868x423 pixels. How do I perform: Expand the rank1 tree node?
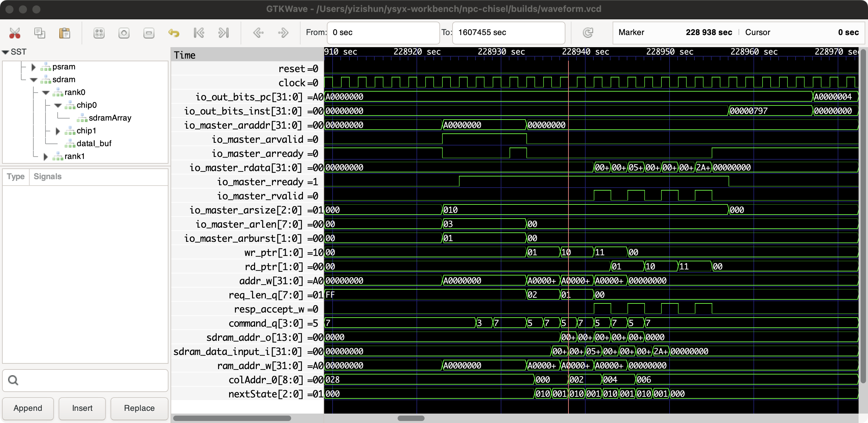click(x=45, y=157)
